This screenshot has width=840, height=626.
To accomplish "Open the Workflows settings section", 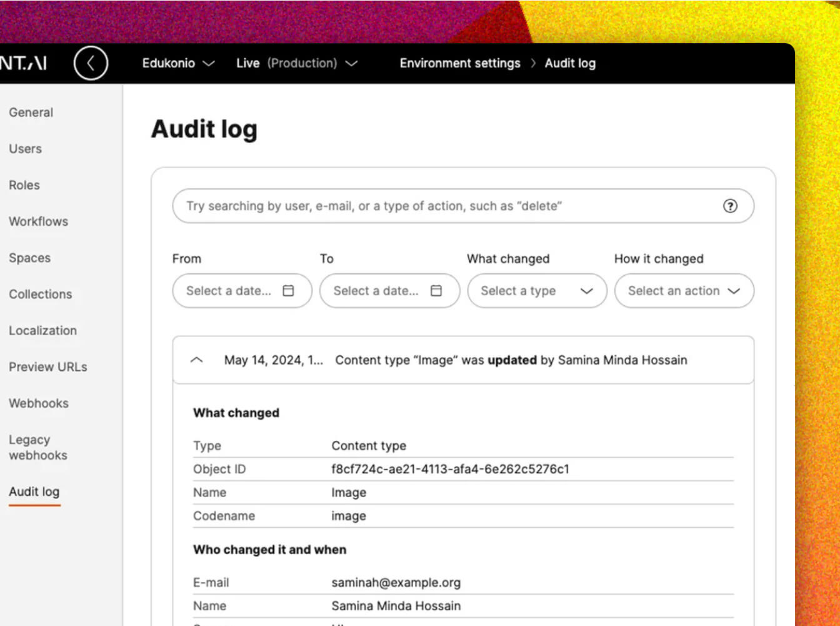I will pos(39,221).
